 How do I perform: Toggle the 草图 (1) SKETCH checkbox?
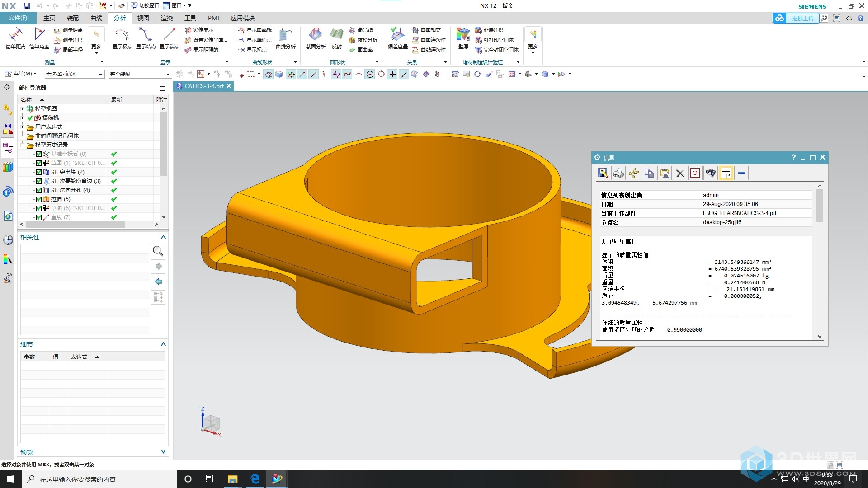point(39,163)
